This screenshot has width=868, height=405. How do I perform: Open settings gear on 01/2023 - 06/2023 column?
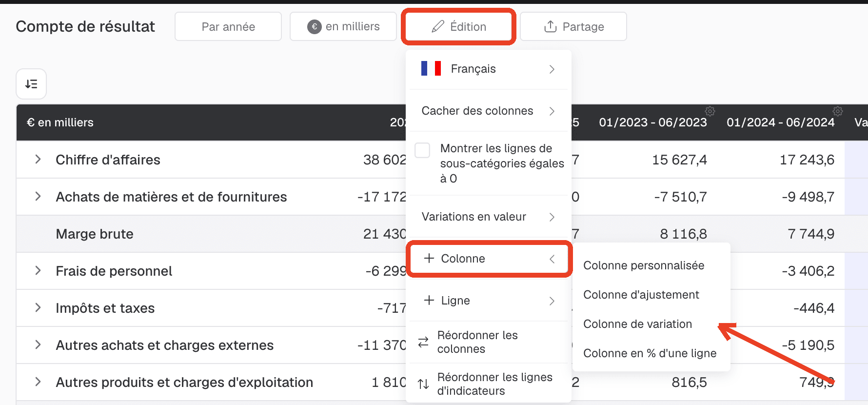click(x=710, y=111)
